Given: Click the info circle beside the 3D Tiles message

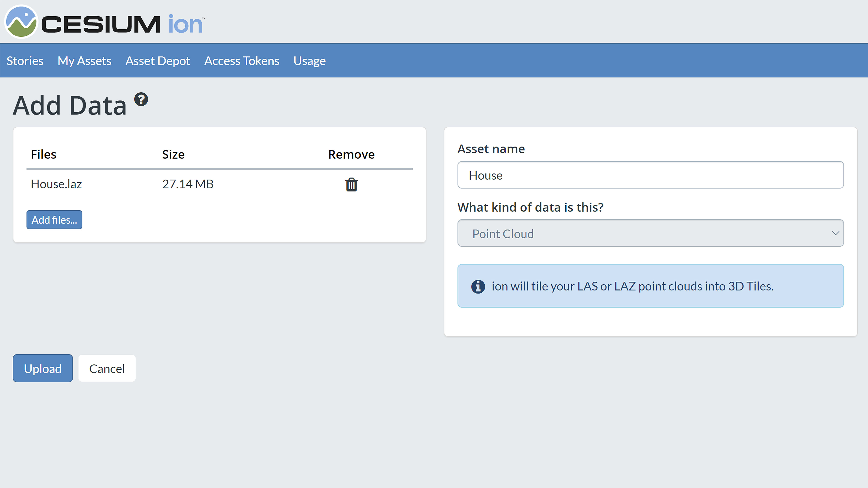Looking at the screenshot, I should coord(478,286).
